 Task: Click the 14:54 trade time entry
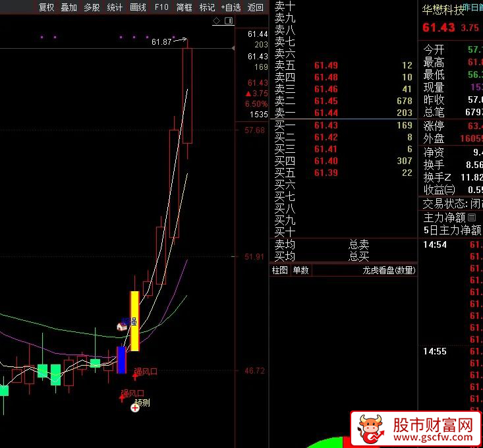[x=435, y=245]
